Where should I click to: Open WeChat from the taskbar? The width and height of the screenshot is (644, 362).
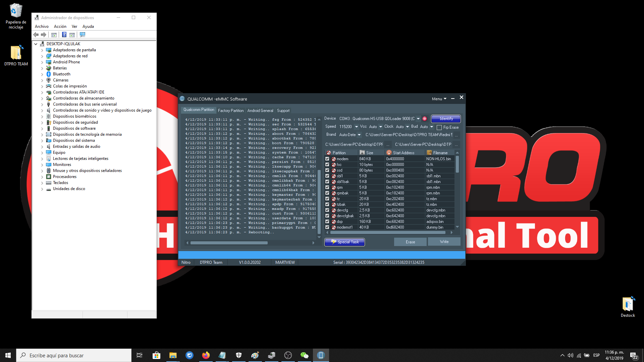(x=304, y=355)
